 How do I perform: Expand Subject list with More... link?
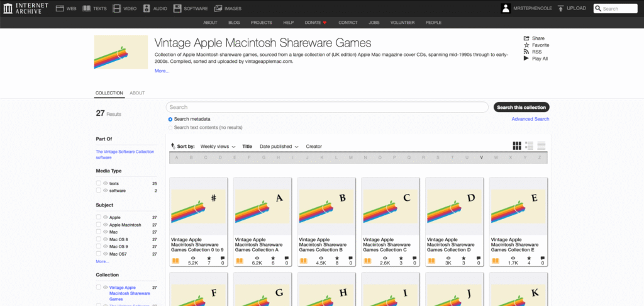(103, 261)
